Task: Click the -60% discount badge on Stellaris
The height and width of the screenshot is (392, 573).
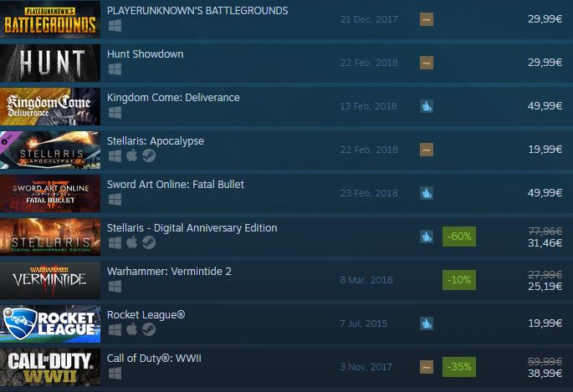Action: [x=459, y=237]
